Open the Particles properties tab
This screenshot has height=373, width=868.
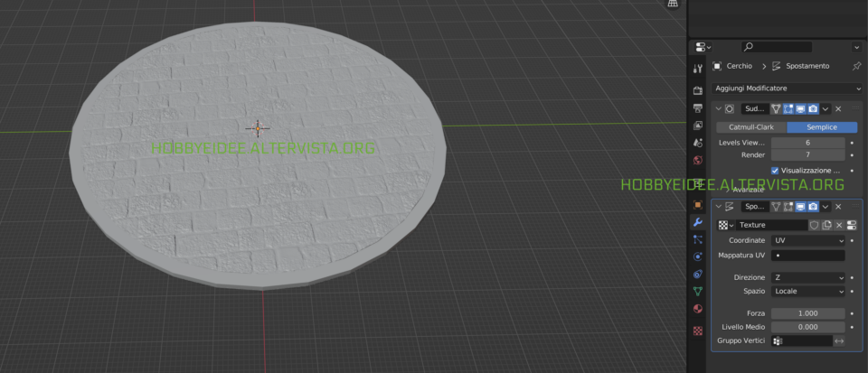[697, 239]
